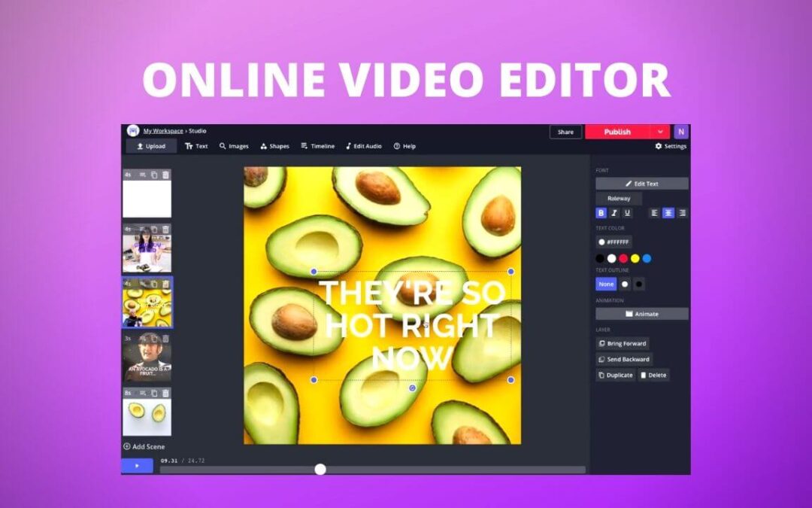Delete the avocado scene using its trash icon
Screen dimensions: 812x508
pyautogui.click(x=166, y=284)
